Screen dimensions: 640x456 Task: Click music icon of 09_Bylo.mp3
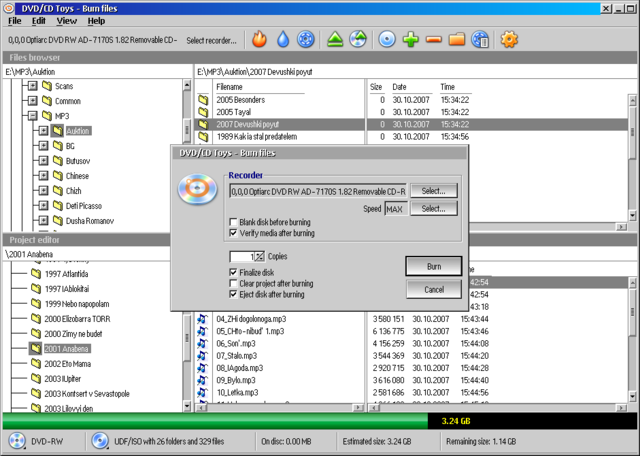202,380
